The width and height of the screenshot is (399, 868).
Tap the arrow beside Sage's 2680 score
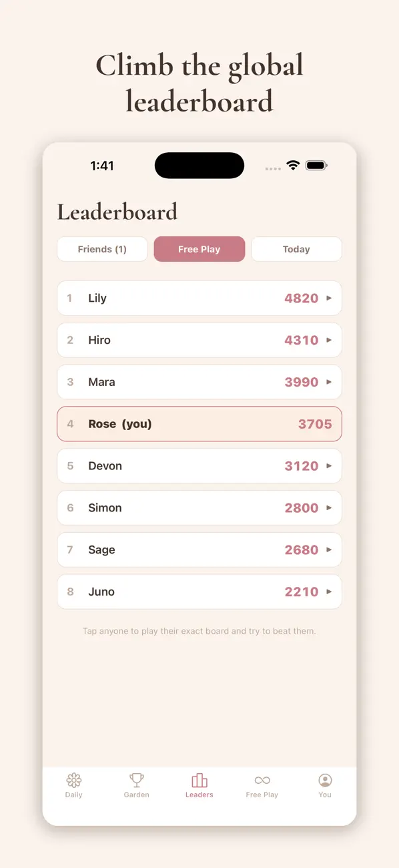click(329, 550)
